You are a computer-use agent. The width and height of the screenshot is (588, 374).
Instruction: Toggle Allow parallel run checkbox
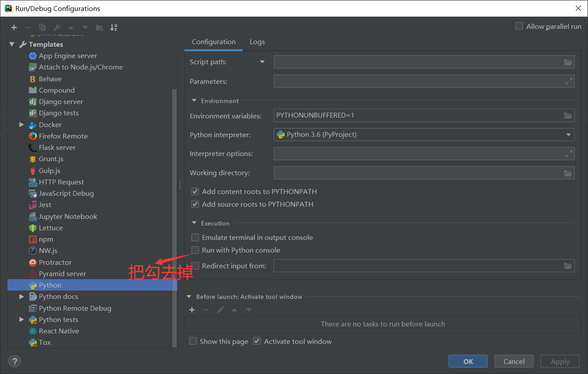[519, 26]
